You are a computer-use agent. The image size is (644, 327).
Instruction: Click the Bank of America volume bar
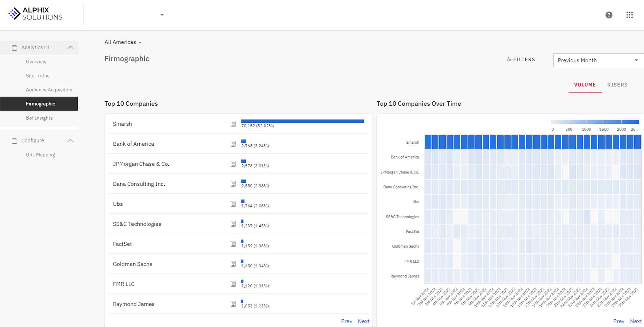(244, 141)
